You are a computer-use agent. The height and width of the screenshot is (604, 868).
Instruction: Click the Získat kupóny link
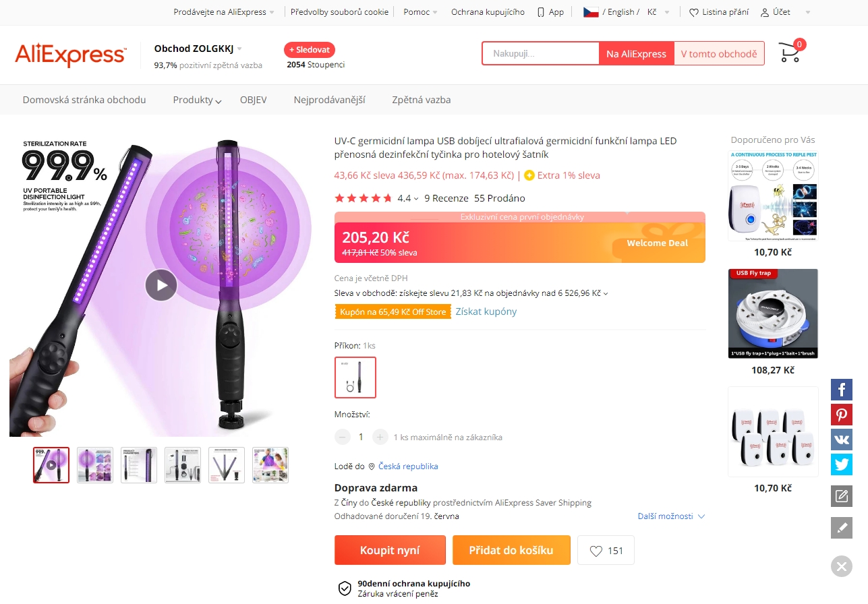click(486, 311)
